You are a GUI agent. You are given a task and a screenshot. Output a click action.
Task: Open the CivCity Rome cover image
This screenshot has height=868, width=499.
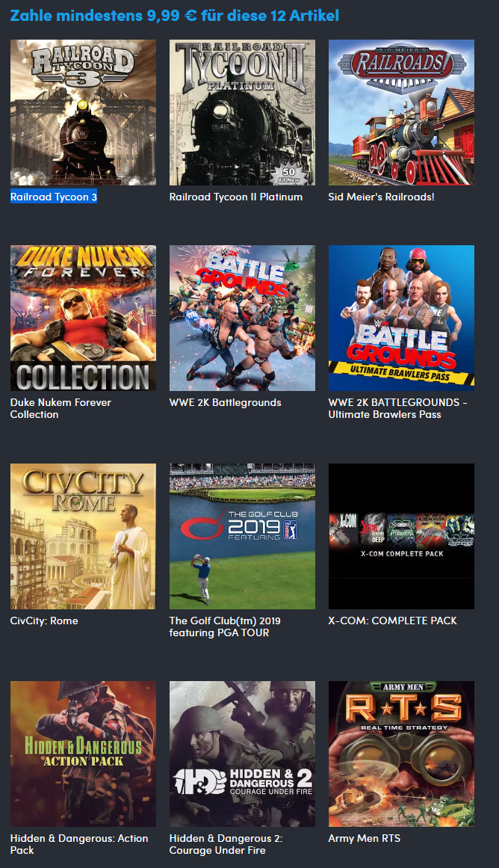pyautogui.click(x=83, y=536)
